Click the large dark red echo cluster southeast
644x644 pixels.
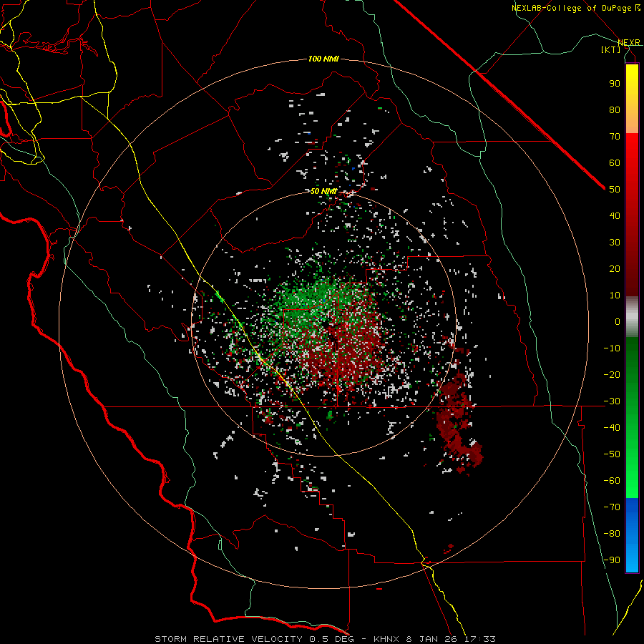pyautogui.click(x=458, y=423)
